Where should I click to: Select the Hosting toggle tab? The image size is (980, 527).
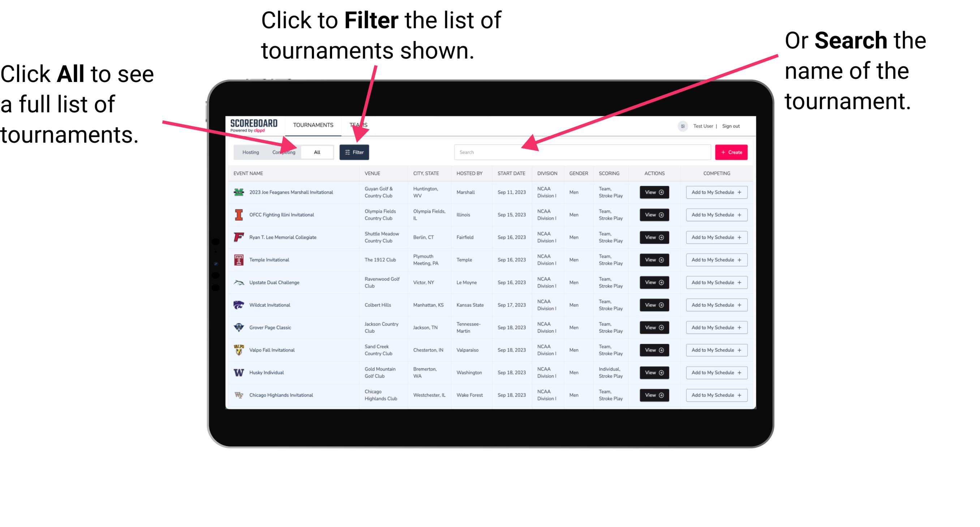coord(249,152)
